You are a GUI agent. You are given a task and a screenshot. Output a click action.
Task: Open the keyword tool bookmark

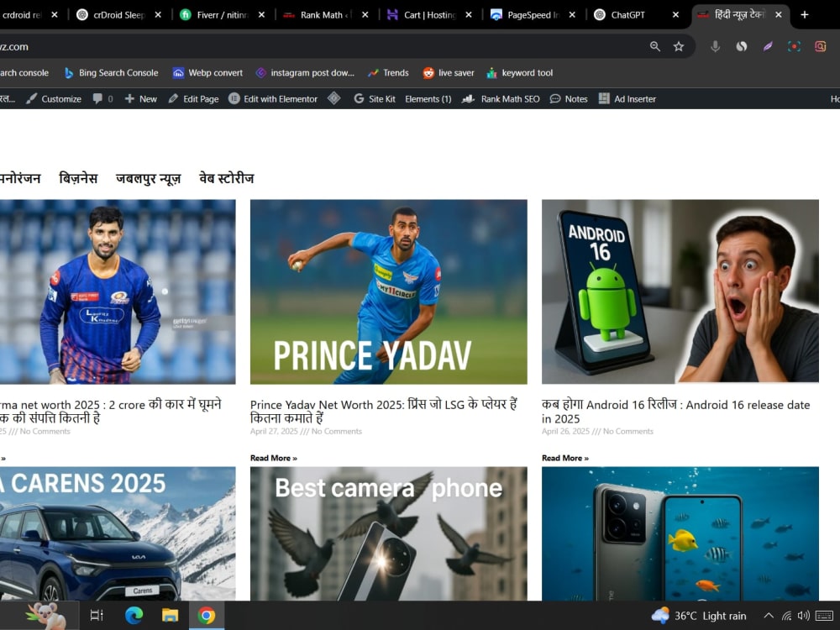(x=520, y=73)
